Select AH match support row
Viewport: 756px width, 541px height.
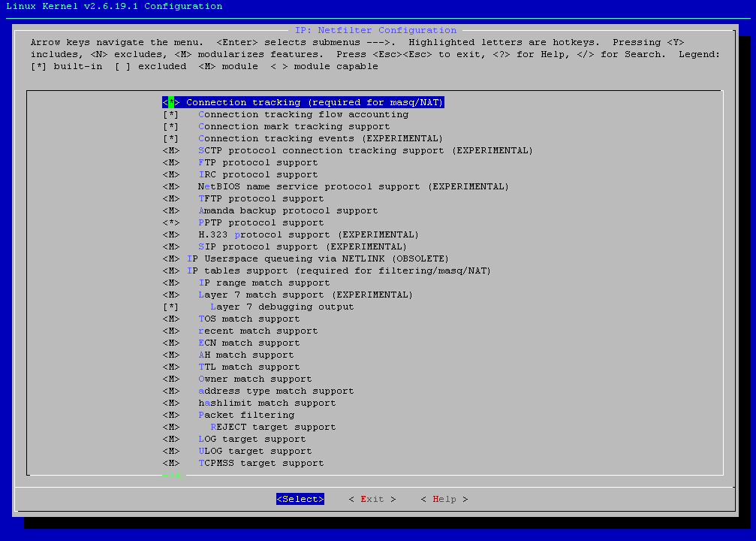pos(228,355)
